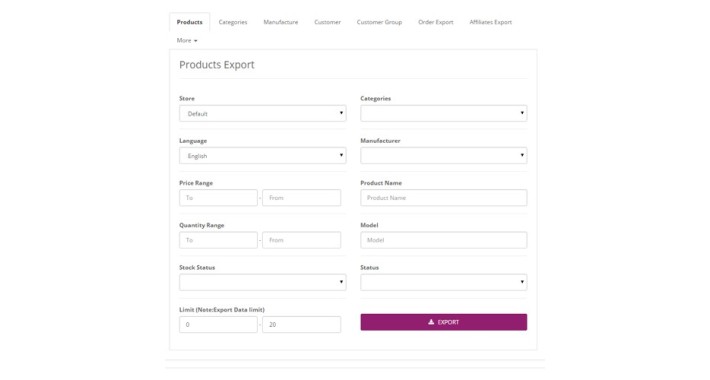Screen dimensions: 710x380
Task: Click the Price Range label
Action: [196, 183]
